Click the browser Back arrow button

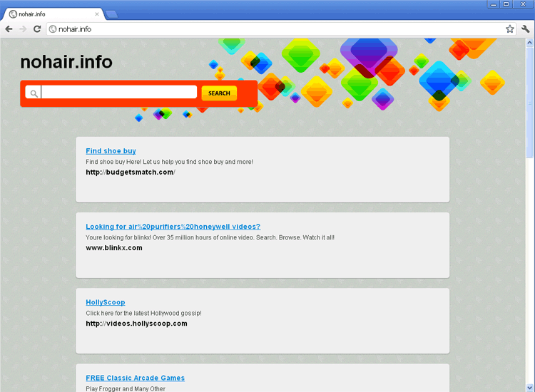pyautogui.click(x=9, y=29)
